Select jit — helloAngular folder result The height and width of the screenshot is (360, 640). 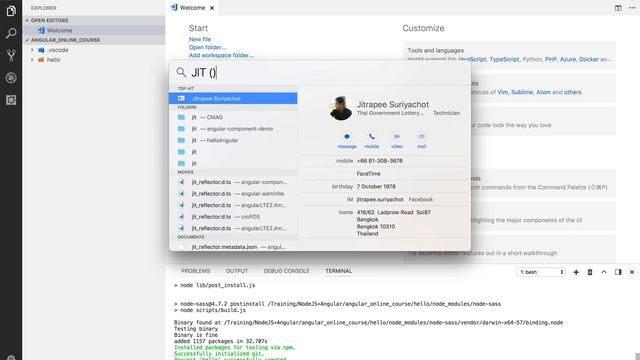[233, 140]
